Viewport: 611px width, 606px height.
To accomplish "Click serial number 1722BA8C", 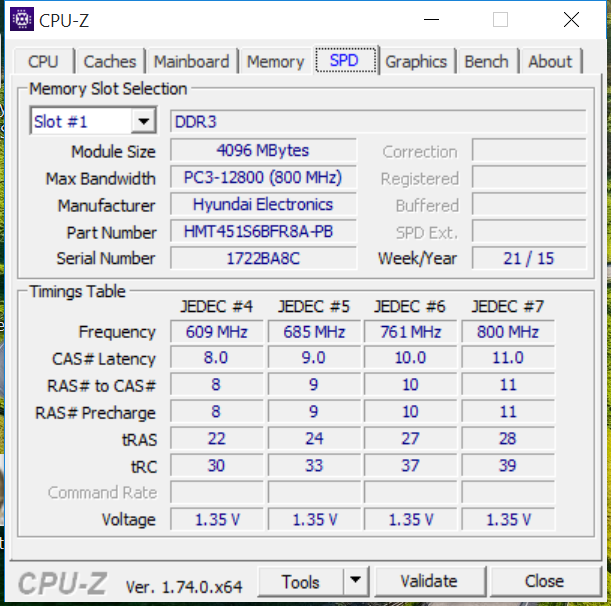I will [263, 258].
